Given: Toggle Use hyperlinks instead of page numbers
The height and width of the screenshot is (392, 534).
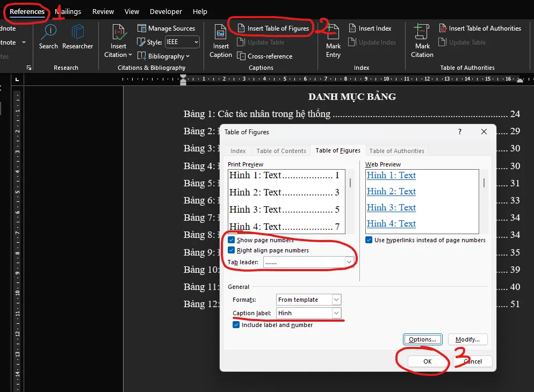Looking at the screenshot, I should pyautogui.click(x=369, y=240).
